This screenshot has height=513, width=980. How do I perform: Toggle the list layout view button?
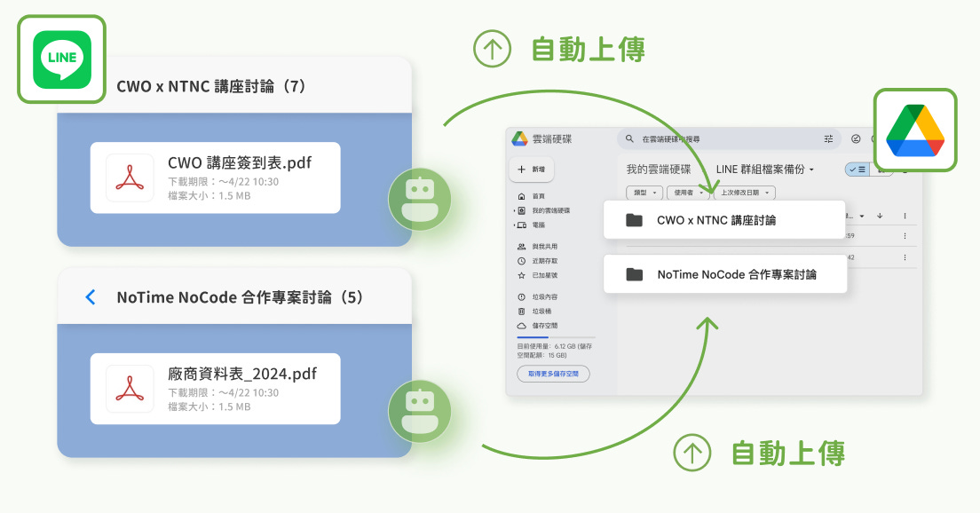point(857,170)
